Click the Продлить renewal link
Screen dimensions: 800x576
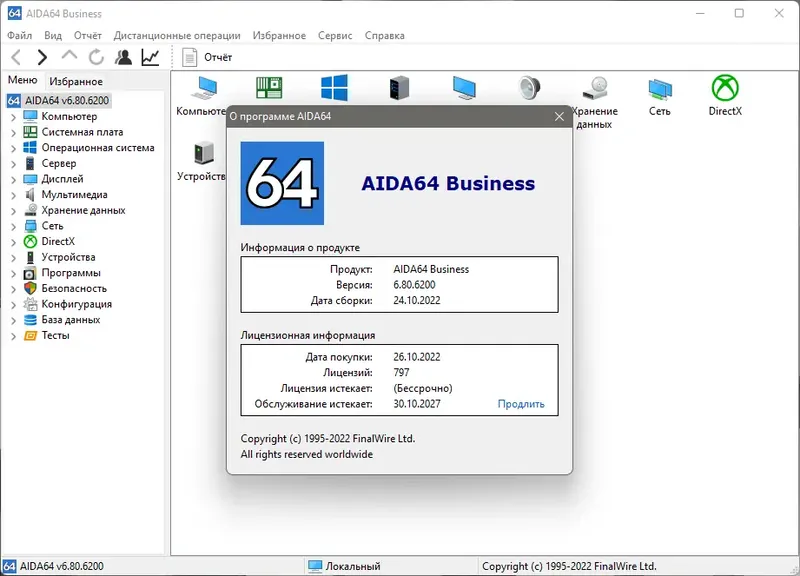point(521,404)
